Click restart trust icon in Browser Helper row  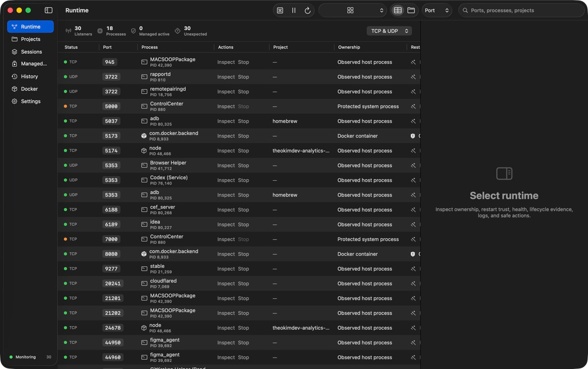click(413, 165)
